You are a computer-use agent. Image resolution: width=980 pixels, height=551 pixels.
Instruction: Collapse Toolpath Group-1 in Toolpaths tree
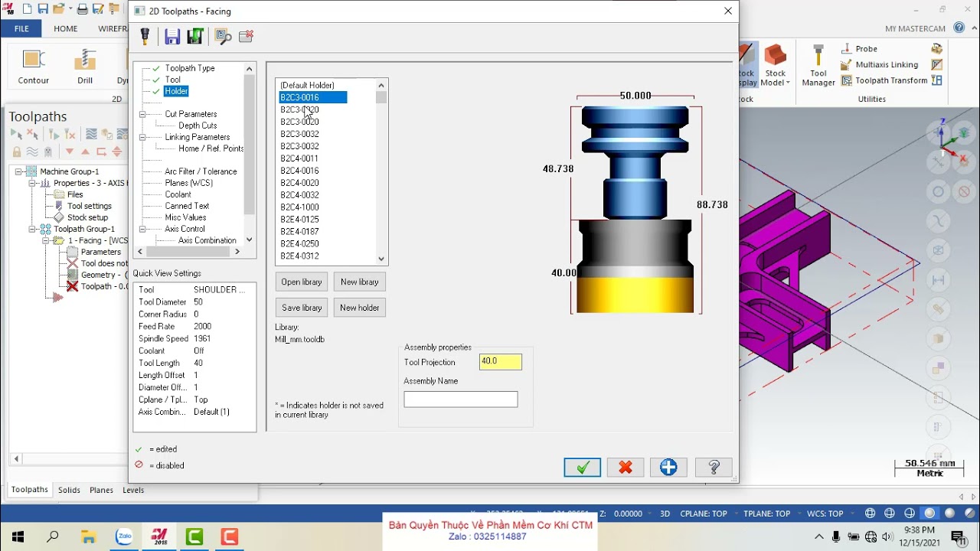tap(33, 229)
